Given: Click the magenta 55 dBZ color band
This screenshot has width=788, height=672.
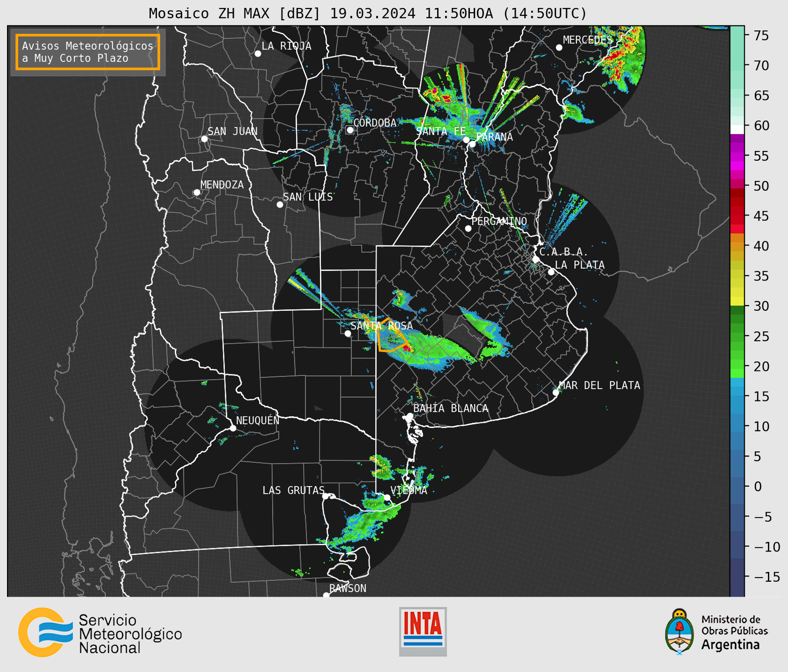Looking at the screenshot, I should click(x=737, y=156).
